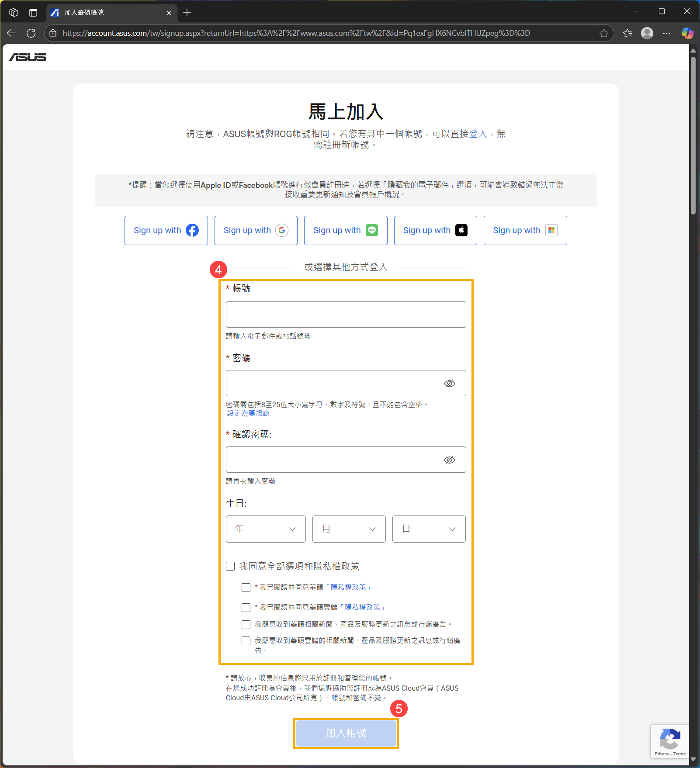Image resolution: width=700 pixels, height=768 pixels.
Task: Open browser profile icon
Action: click(x=647, y=33)
